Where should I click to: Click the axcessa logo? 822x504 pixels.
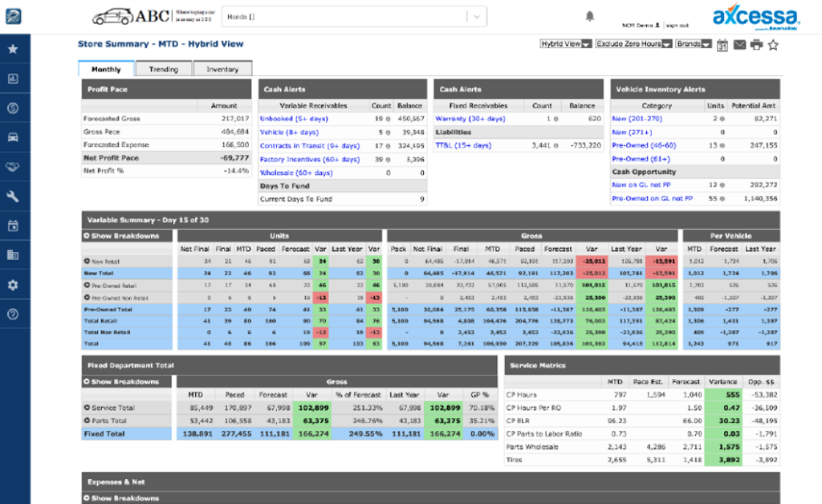[x=756, y=18]
